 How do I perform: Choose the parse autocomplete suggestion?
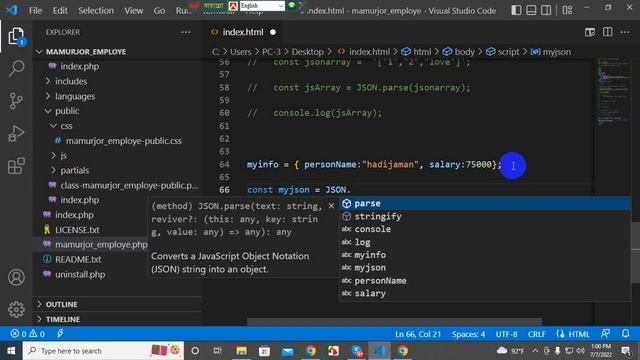[485, 203]
